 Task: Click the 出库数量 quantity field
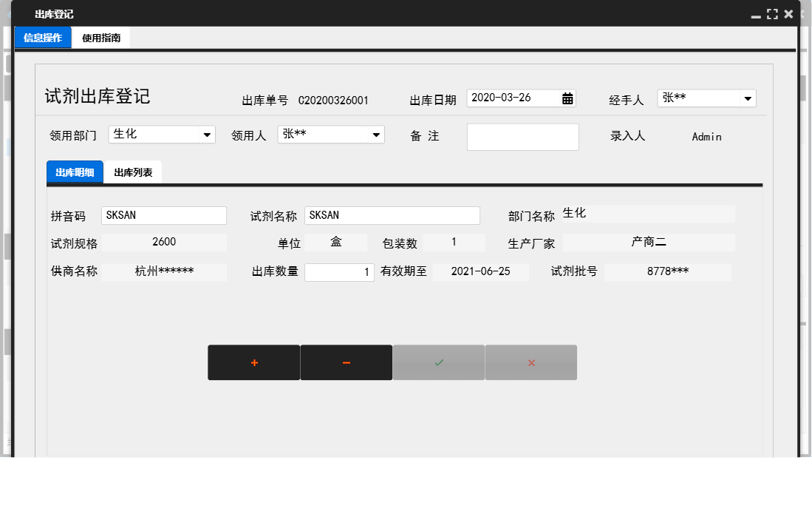point(340,271)
